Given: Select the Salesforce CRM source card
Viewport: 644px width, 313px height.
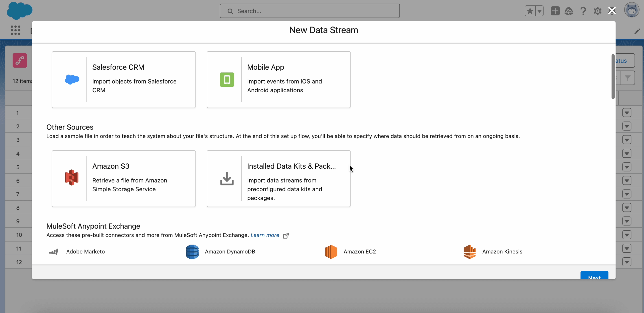Looking at the screenshot, I should pyautogui.click(x=124, y=79).
